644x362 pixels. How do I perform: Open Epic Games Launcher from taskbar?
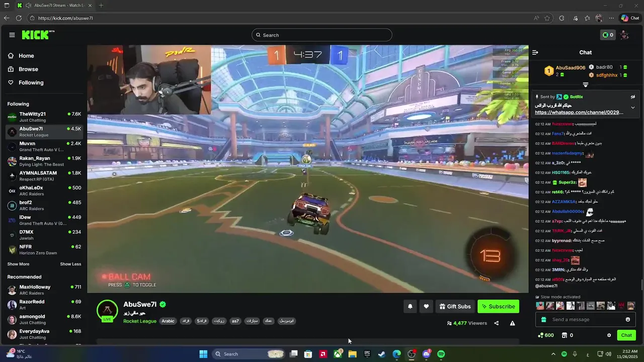(x=367, y=354)
